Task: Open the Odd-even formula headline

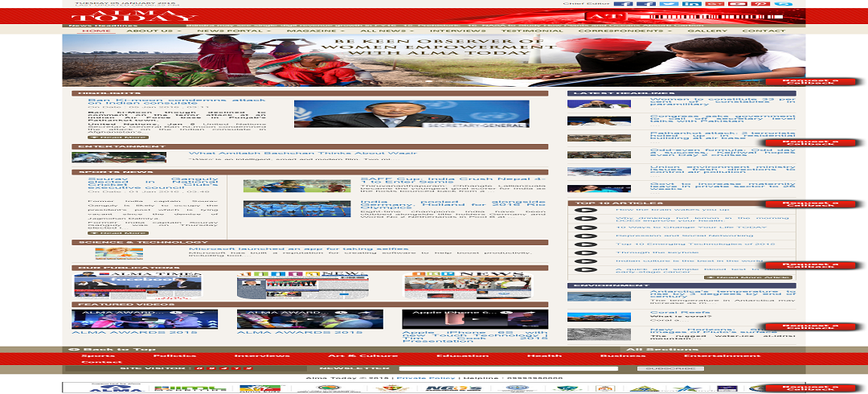Action: (723, 153)
